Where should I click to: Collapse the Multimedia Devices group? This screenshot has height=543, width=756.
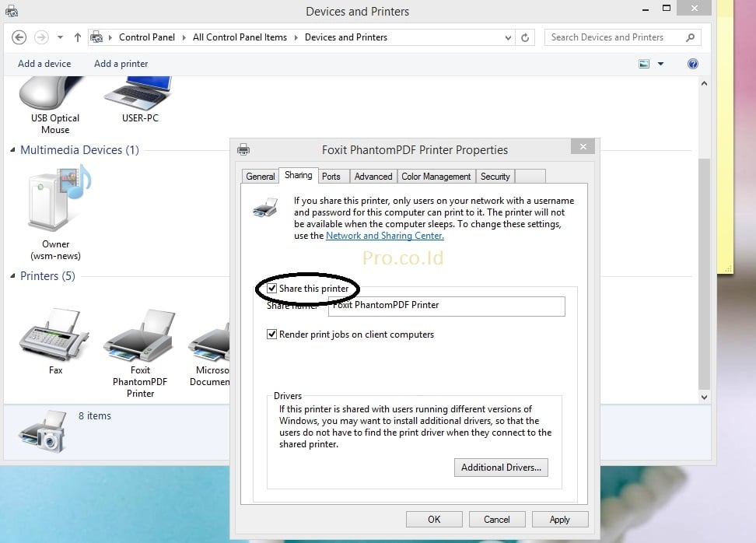(13, 150)
